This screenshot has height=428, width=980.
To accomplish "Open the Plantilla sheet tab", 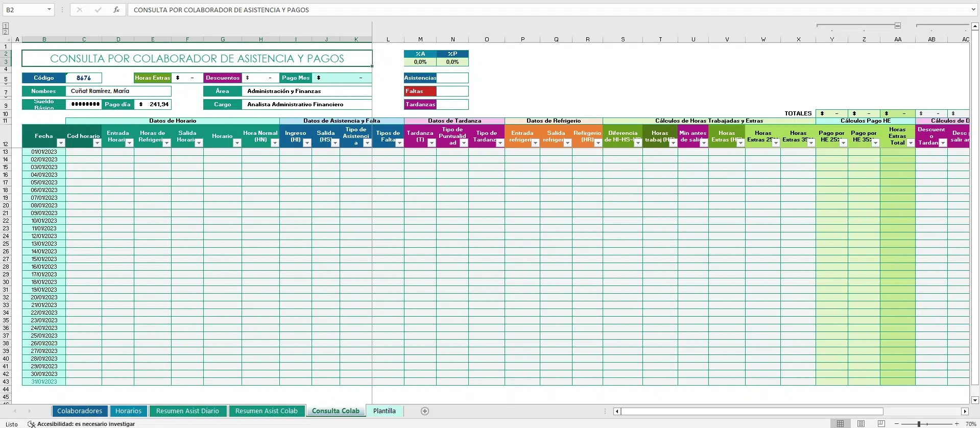I will point(384,411).
